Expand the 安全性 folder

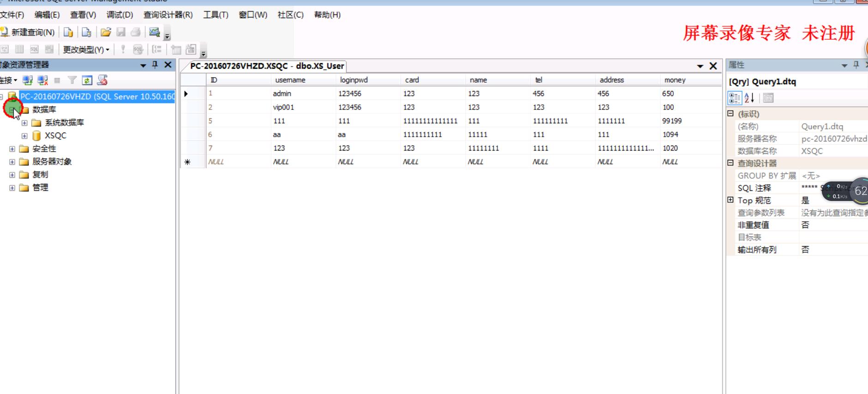point(12,149)
